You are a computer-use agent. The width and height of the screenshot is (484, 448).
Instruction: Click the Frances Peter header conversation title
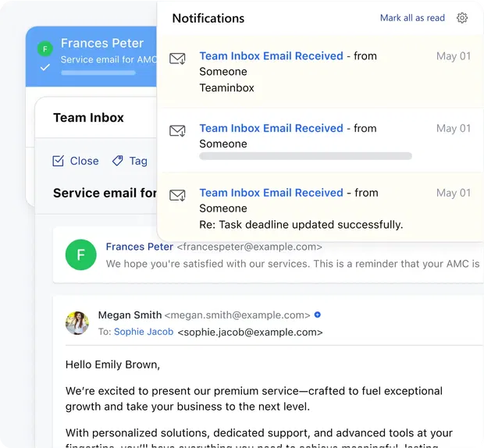point(101,43)
